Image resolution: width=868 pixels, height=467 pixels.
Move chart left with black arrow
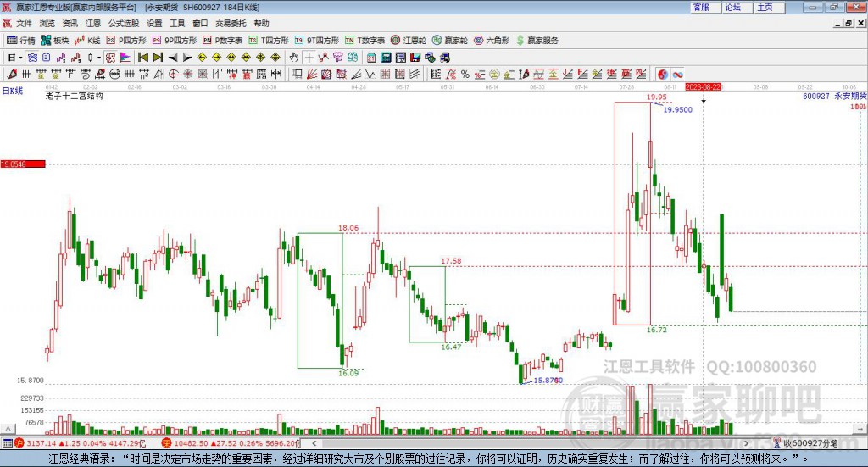tap(173, 58)
